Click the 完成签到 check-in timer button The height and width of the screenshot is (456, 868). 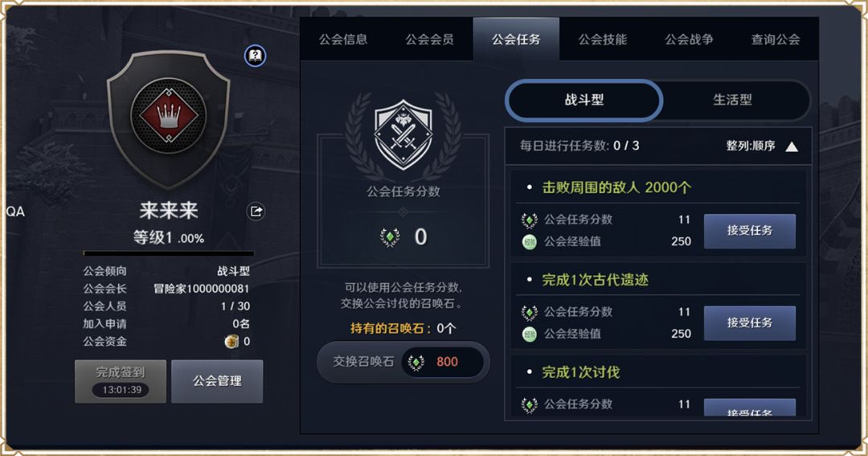click(121, 381)
